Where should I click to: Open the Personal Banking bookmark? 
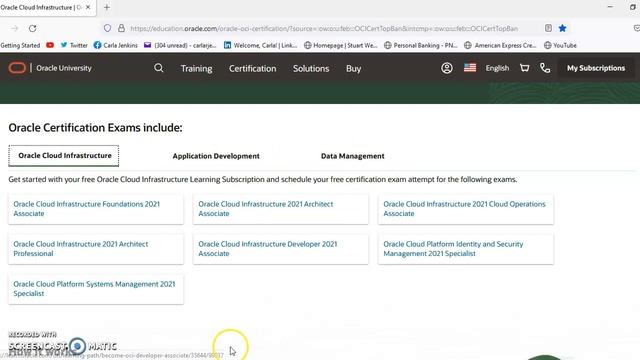pos(421,45)
